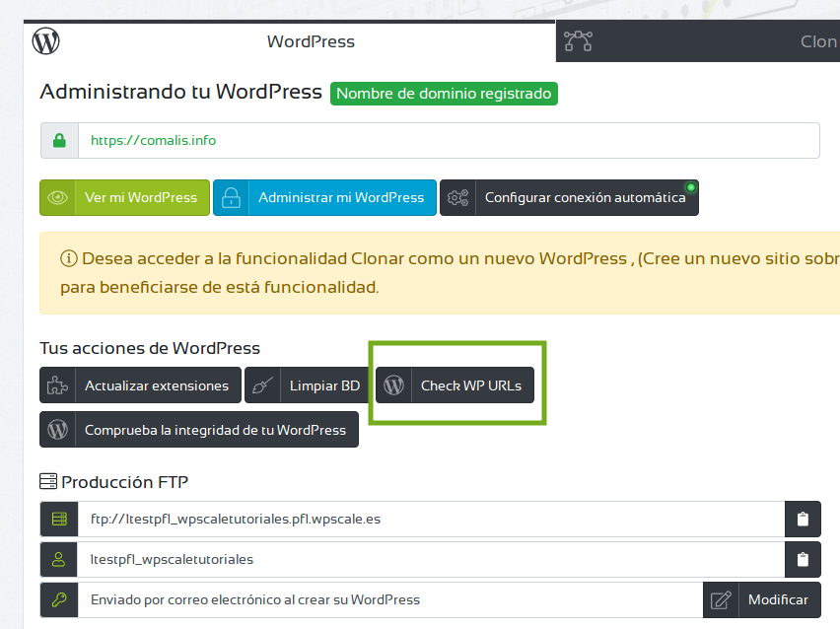Click the green server icon in FTP host row
The height and width of the screenshot is (629, 840).
point(59,520)
